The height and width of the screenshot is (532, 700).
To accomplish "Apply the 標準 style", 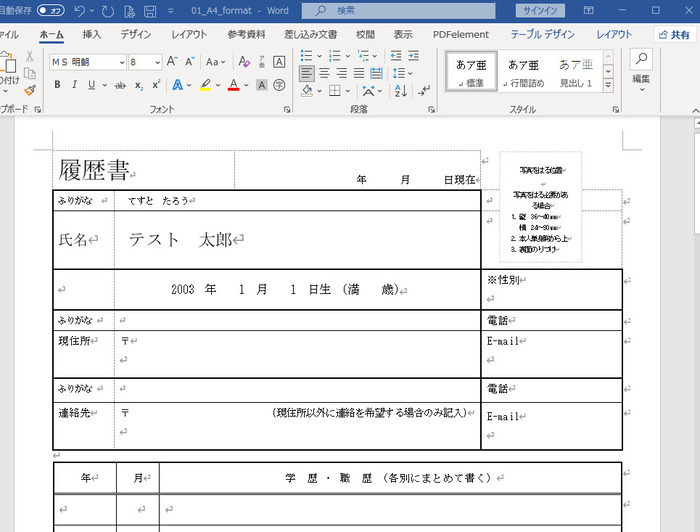I will coord(471,71).
